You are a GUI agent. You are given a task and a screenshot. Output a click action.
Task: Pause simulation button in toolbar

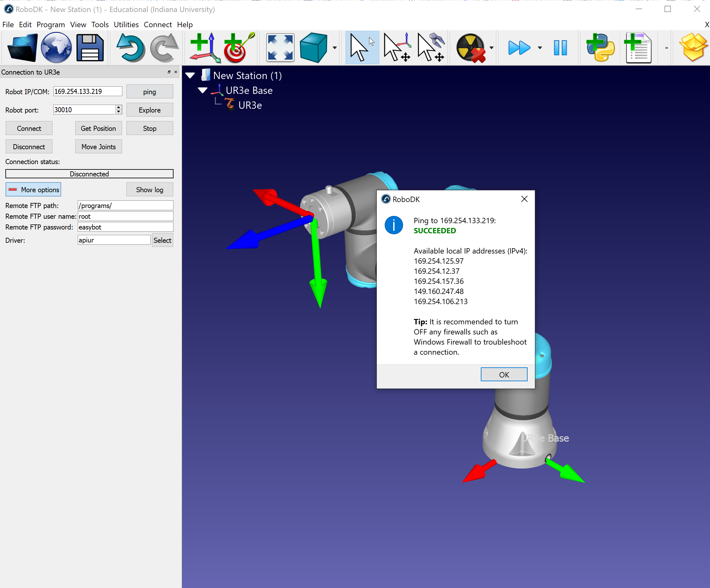(560, 48)
